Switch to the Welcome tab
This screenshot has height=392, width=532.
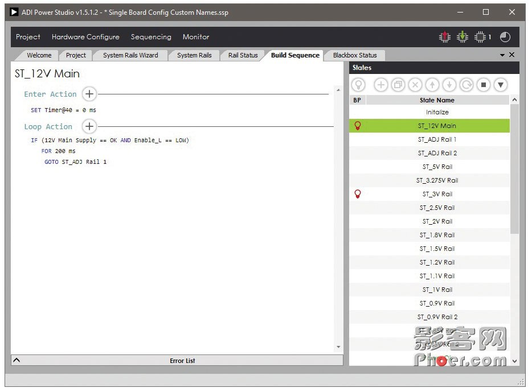39,55
